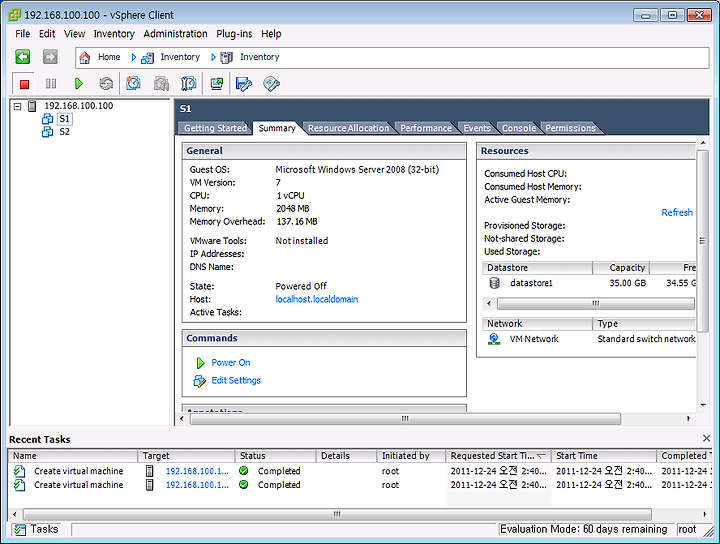
Task: Click the green play icon beside Power On
Action: point(200,363)
